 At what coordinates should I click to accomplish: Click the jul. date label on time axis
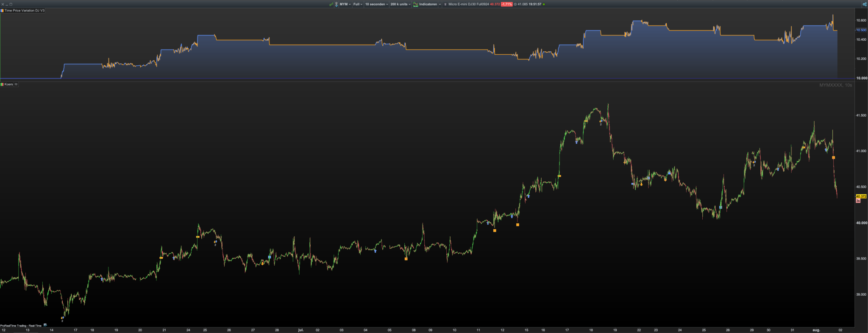[x=301, y=330]
